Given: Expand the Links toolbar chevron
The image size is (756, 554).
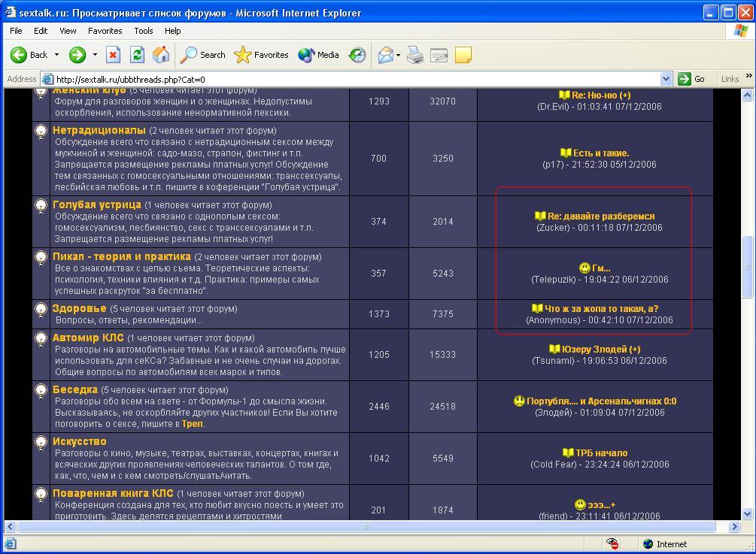Looking at the screenshot, I should point(748,77).
